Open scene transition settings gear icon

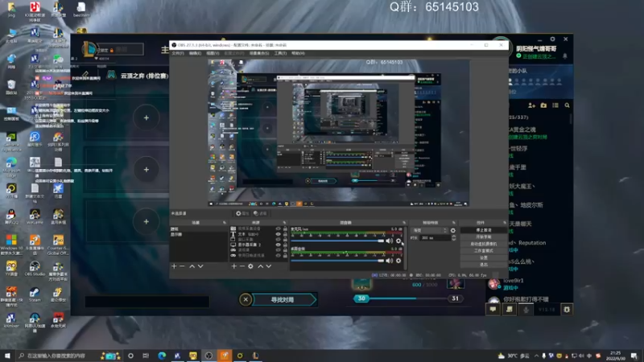[453, 230]
